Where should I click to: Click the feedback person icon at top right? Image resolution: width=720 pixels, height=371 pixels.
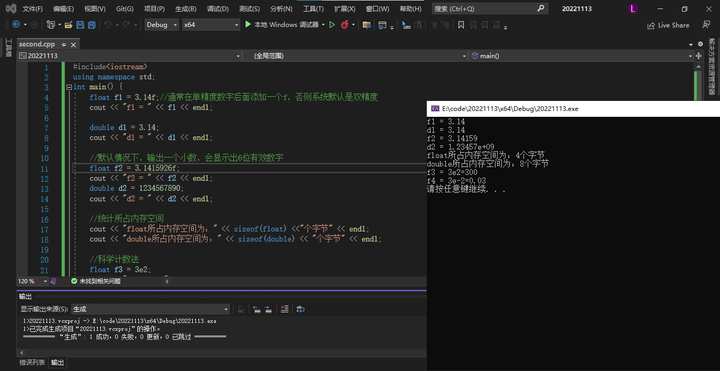[706, 25]
